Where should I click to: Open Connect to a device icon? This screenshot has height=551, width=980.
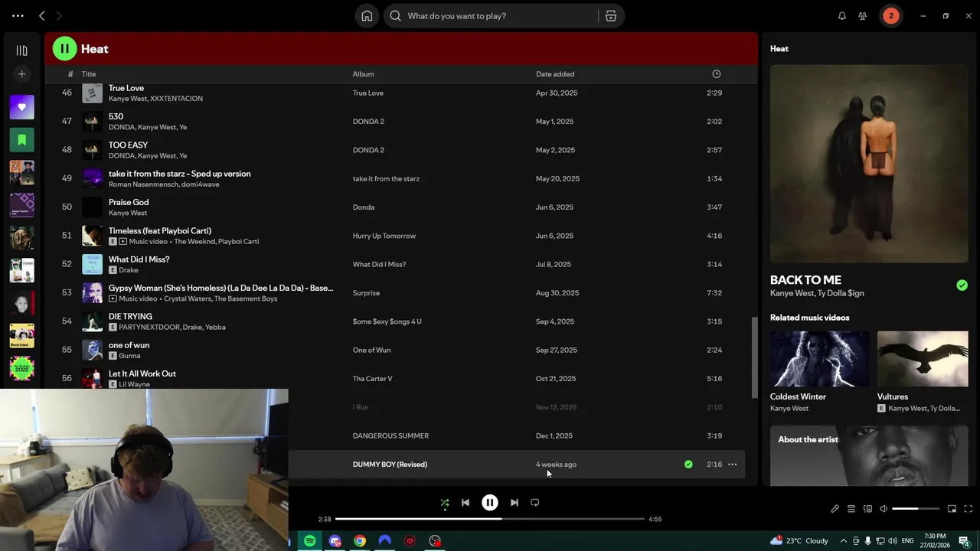click(x=867, y=509)
